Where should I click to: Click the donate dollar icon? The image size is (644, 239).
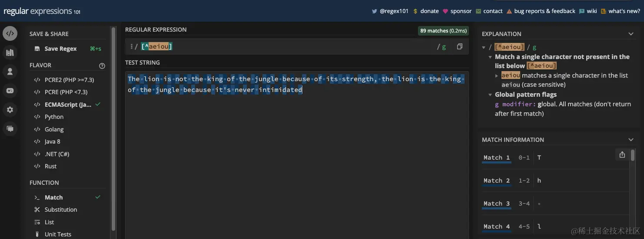click(x=415, y=11)
